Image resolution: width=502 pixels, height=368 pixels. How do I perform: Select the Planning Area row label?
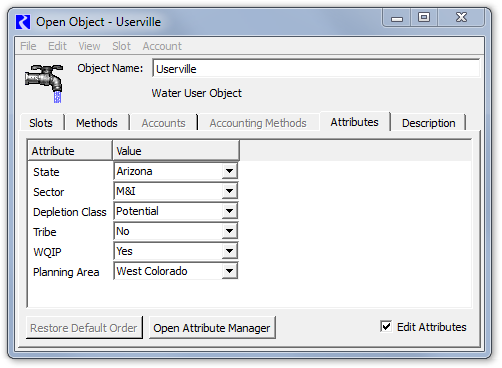pos(66,272)
